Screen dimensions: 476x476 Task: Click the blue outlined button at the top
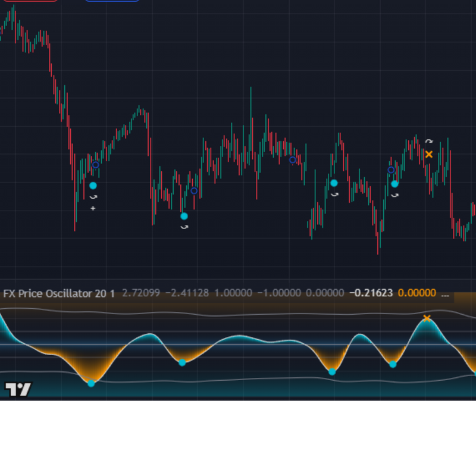pyautogui.click(x=112, y=1)
